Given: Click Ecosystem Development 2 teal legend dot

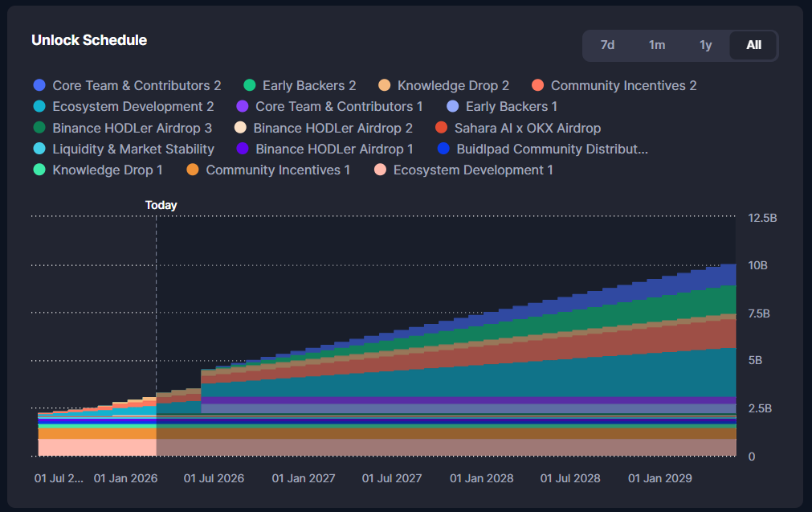Looking at the screenshot, I should tap(39, 107).
